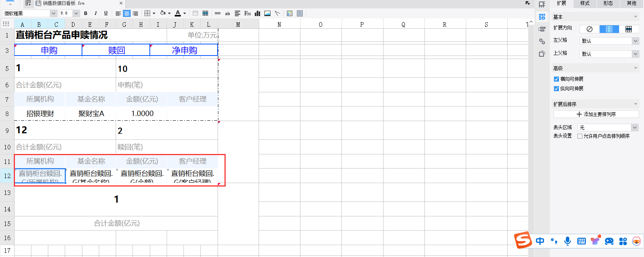Click the 申购 tab cell
This screenshot has width=644, height=257.
tap(49, 50)
